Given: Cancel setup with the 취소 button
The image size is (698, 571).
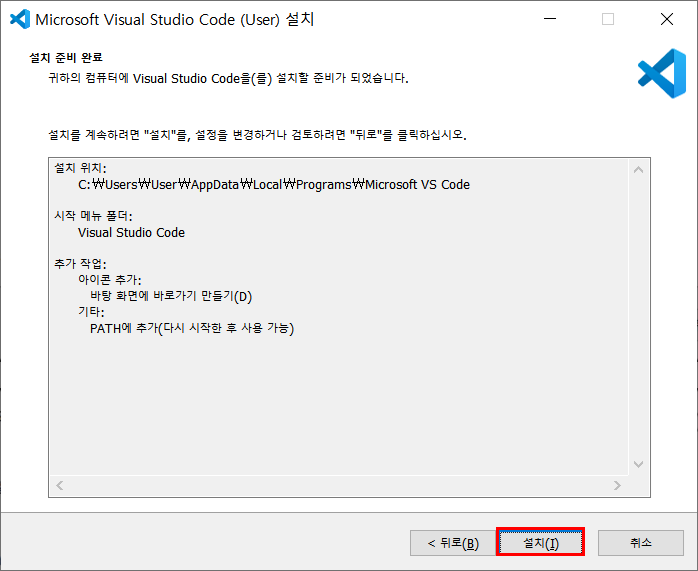Looking at the screenshot, I should [641, 543].
